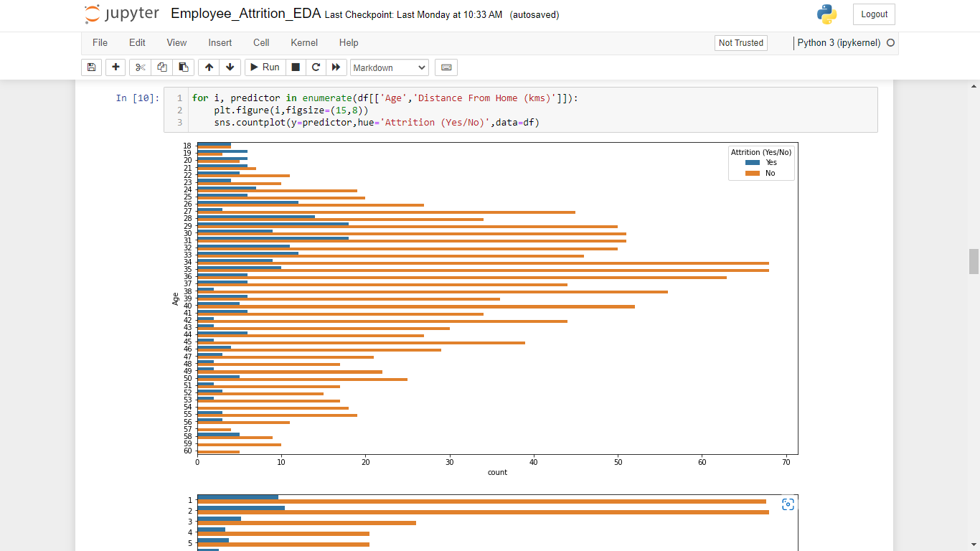Run the selected code cell
The width and height of the screenshot is (980, 551).
coord(264,67)
